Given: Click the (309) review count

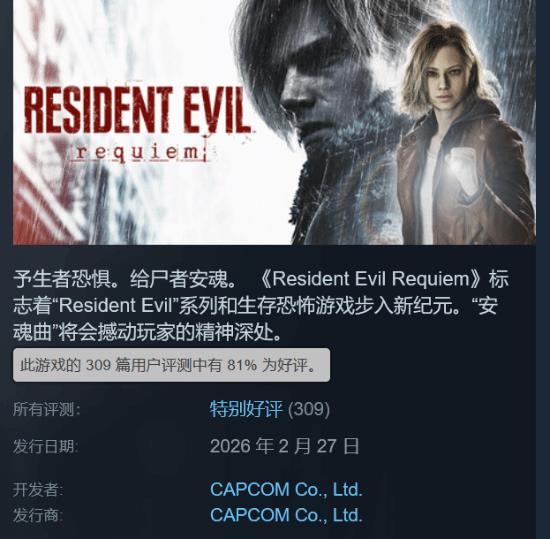Looking at the screenshot, I should (309, 409).
